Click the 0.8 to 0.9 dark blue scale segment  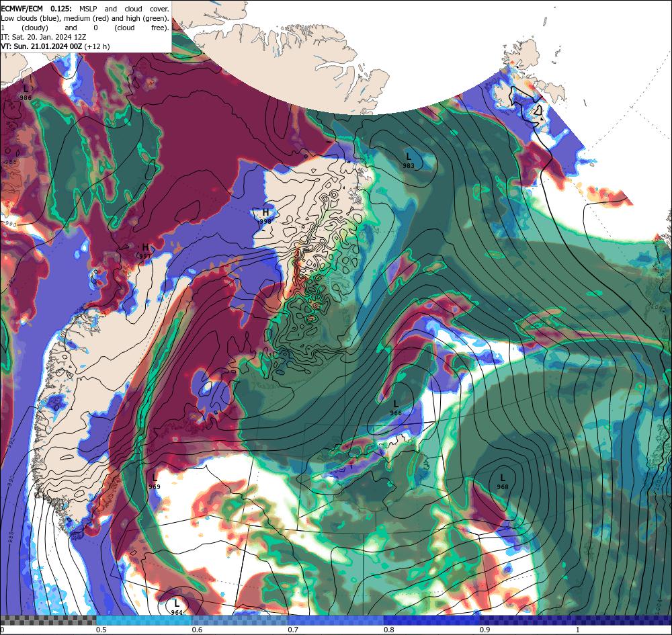point(431,620)
